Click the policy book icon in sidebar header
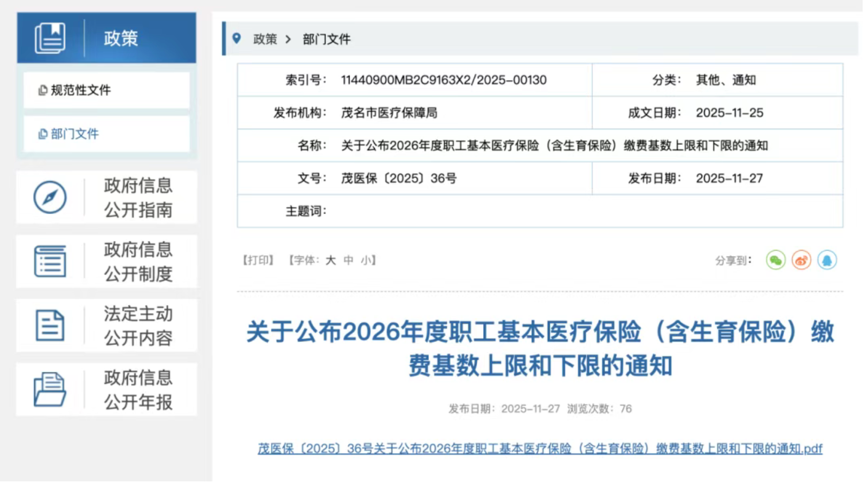Screen dimensions: 868x483 click(x=50, y=38)
